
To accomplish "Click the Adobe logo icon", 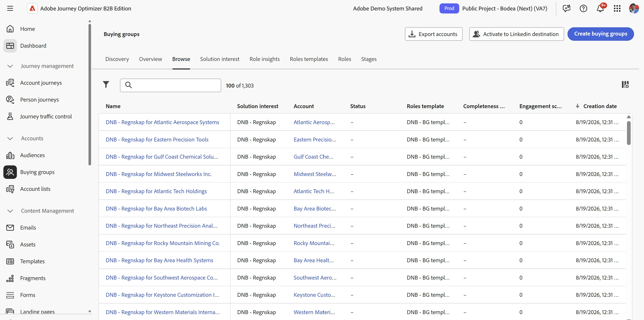I will pyautogui.click(x=32, y=8).
